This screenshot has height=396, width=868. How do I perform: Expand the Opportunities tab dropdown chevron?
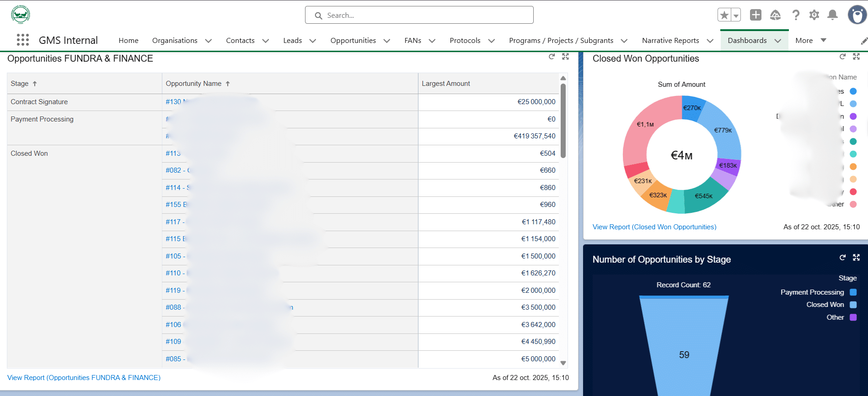[x=387, y=41]
